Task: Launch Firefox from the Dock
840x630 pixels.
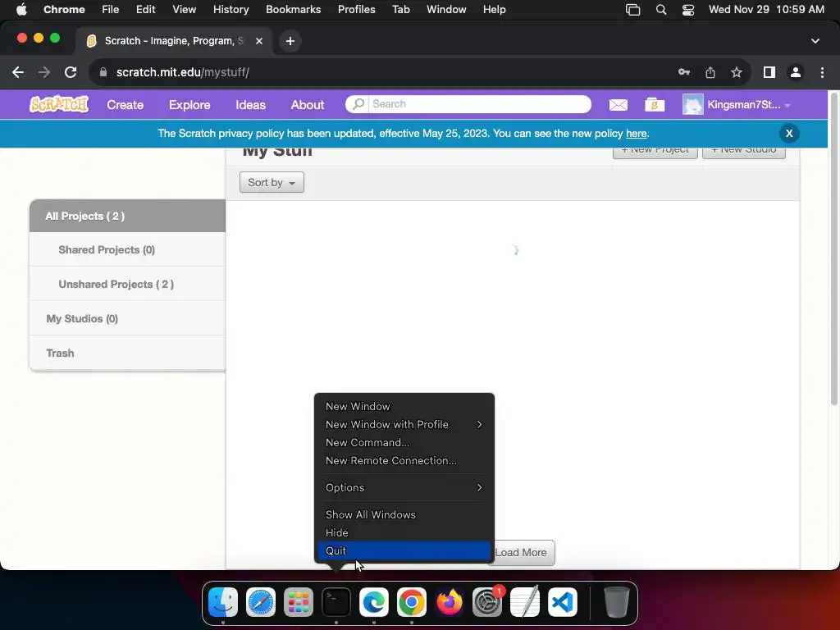Action: pos(450,601)
